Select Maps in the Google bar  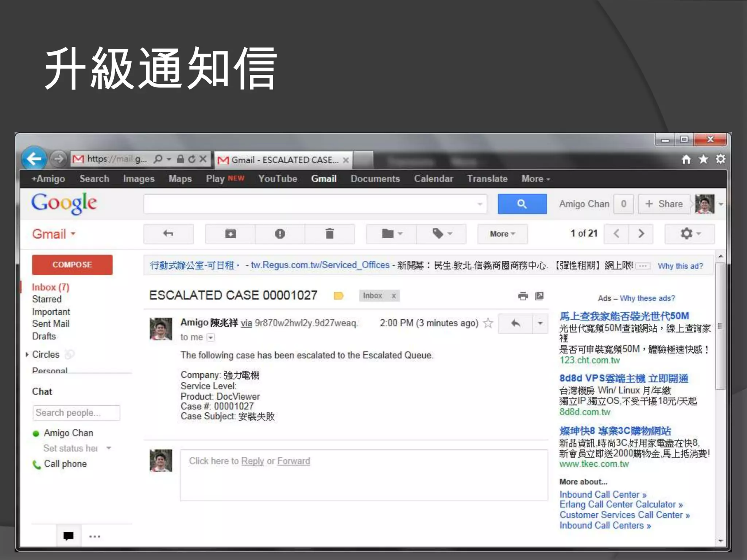click(180, 179)
